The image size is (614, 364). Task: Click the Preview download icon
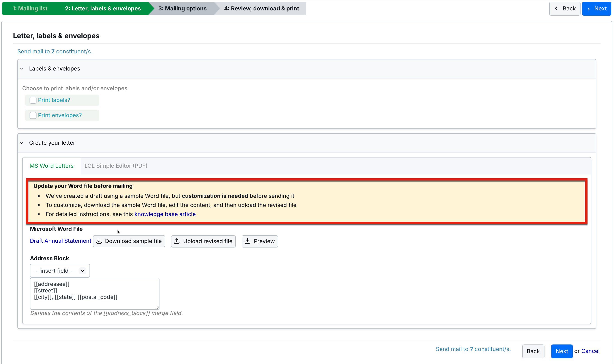tap(247, 241)
